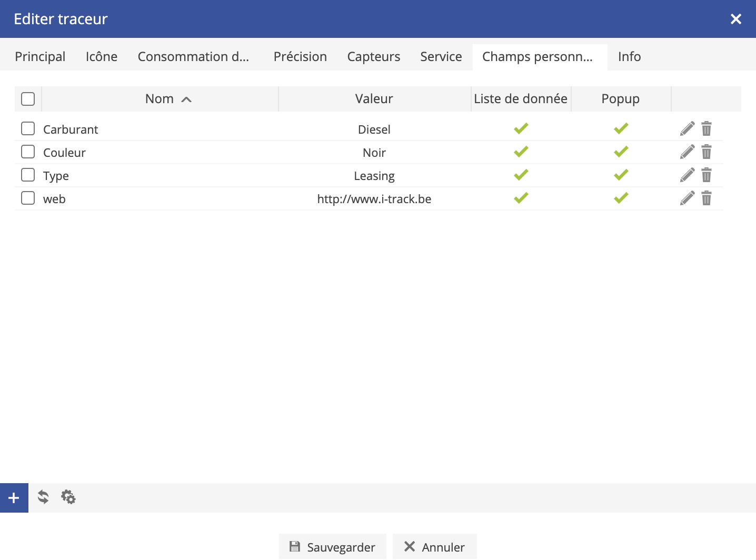756x560 pixels.
Task: Tick the Carburant row checkbox
Action: 28,129
